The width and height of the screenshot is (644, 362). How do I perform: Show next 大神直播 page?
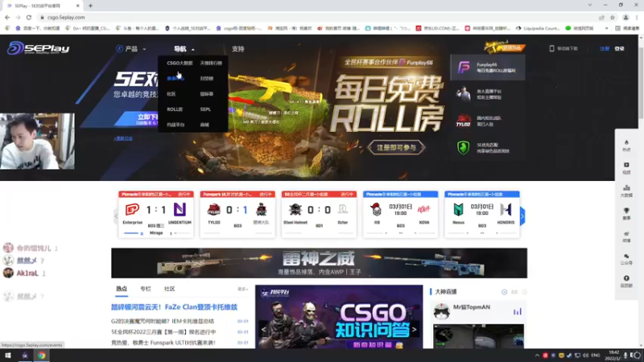(525, 292)
